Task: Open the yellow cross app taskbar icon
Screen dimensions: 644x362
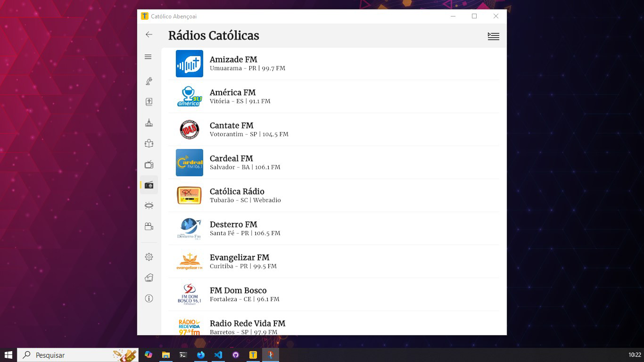Action: (x=253, y=355)
